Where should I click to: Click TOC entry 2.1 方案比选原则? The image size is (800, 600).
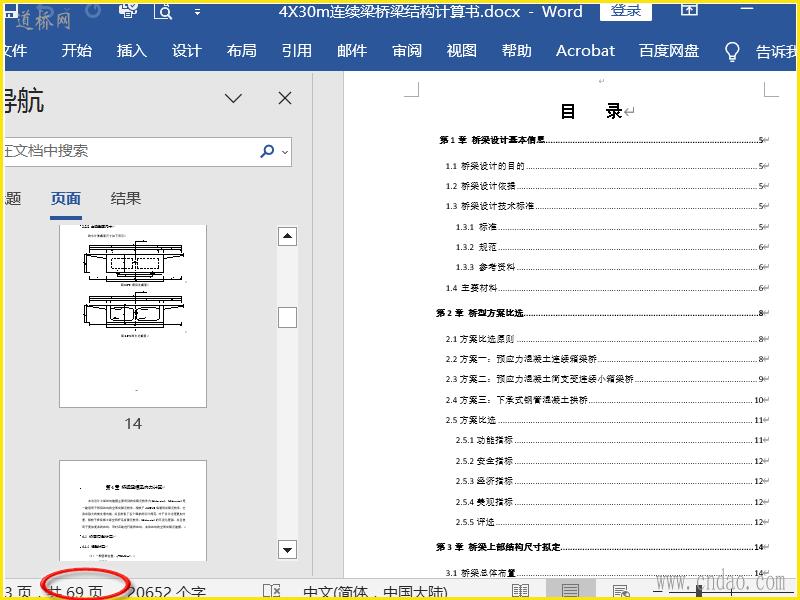[607, 339]
